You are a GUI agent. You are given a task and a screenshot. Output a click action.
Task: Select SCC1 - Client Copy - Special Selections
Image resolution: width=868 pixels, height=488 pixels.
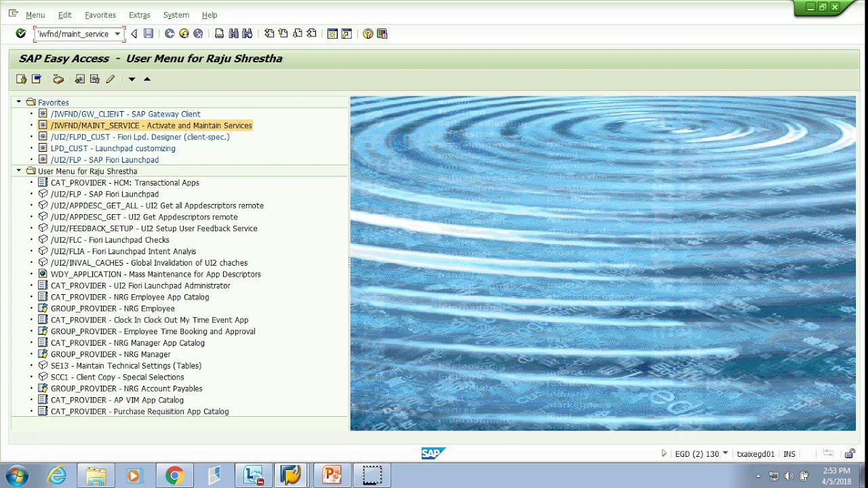[x=117, y=377]
